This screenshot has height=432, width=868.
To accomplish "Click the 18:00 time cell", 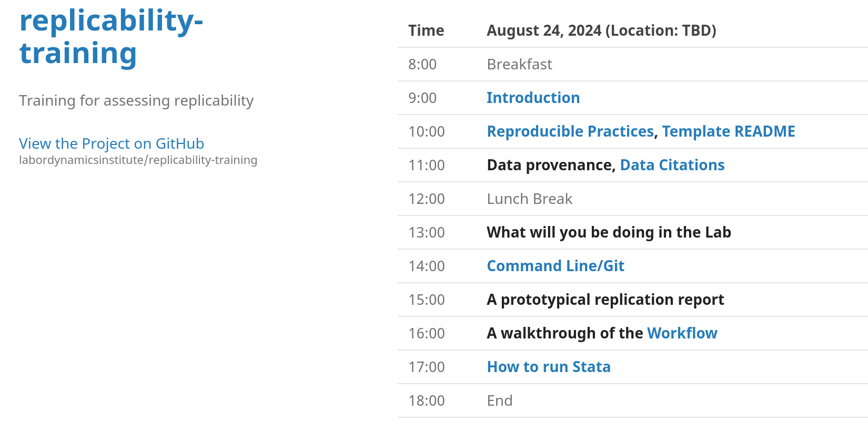I will click(x=426, y=400).
